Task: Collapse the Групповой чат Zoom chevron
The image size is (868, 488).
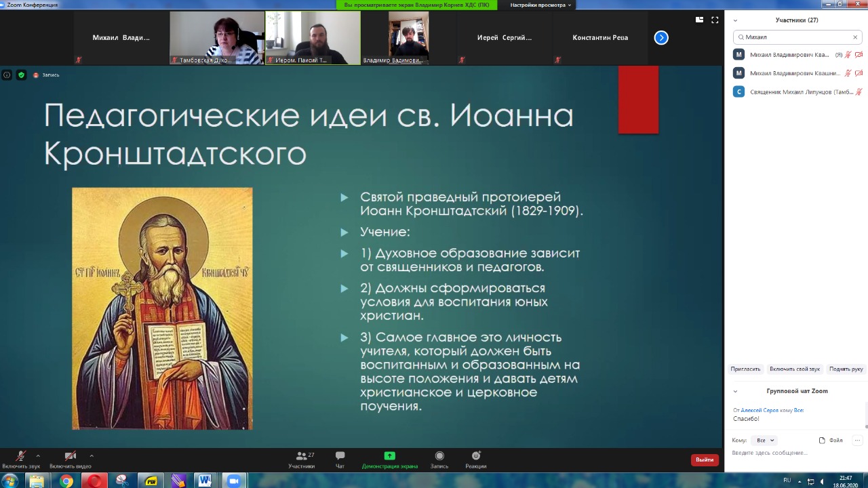Action: [x=735, y=391]
